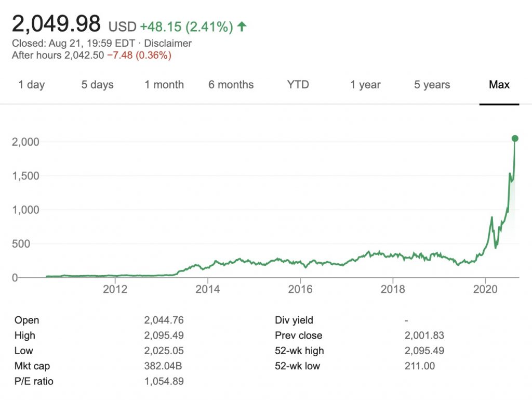Click the Max range tab
Screen dimensions: 532x400
tap(499, 85)
